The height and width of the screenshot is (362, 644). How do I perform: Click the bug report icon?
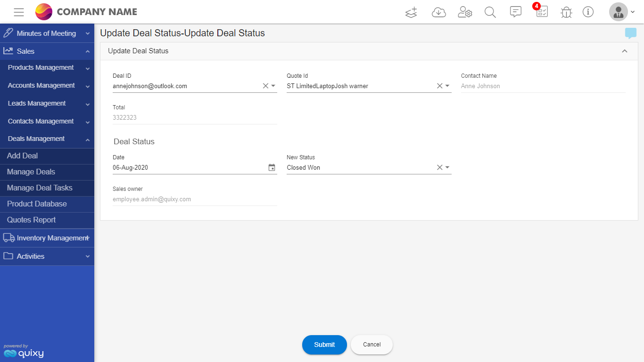pos(566,12)
